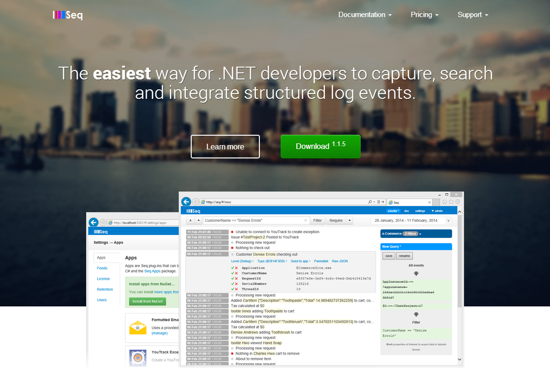The width and height of the screenshot is (550, 392).
Task: Click the Filter button
Action: click(318, 220)
